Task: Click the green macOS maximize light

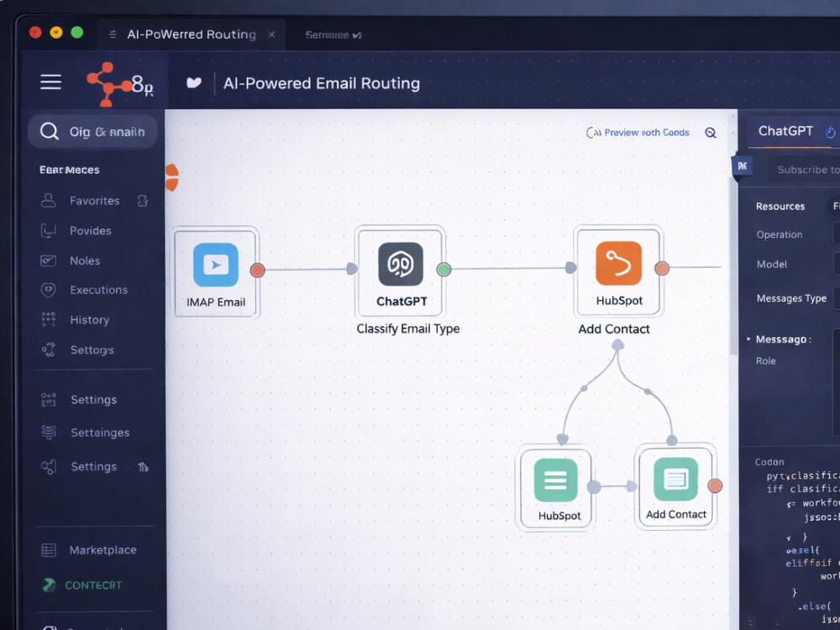Action: tap(77, 32)
